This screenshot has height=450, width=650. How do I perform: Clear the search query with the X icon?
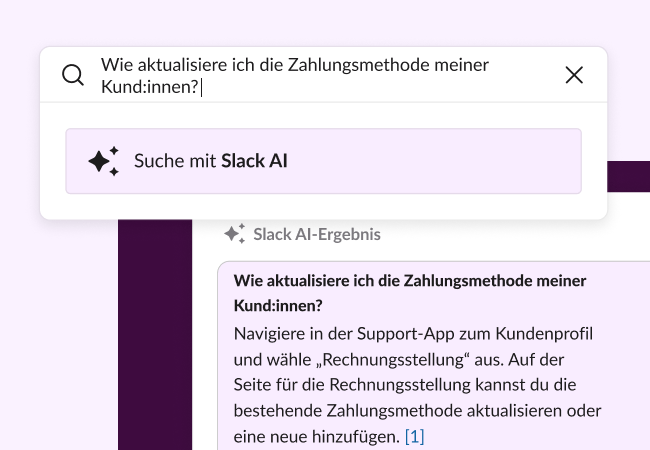(574, 75)
